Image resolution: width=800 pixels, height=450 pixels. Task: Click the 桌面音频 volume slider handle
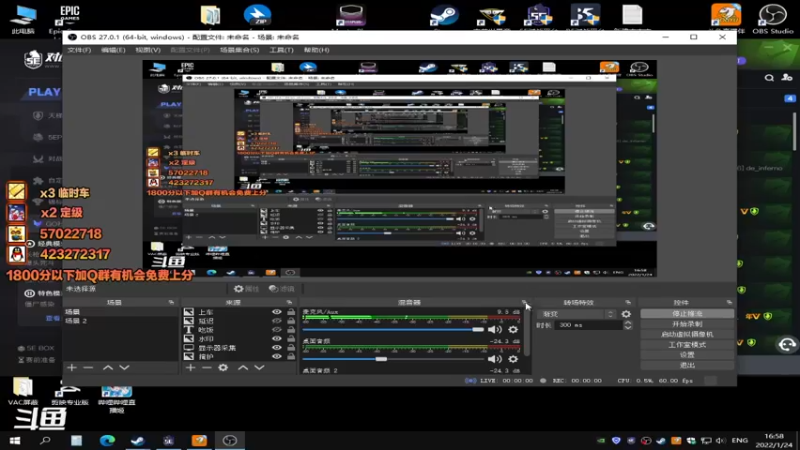click(381, 359)
